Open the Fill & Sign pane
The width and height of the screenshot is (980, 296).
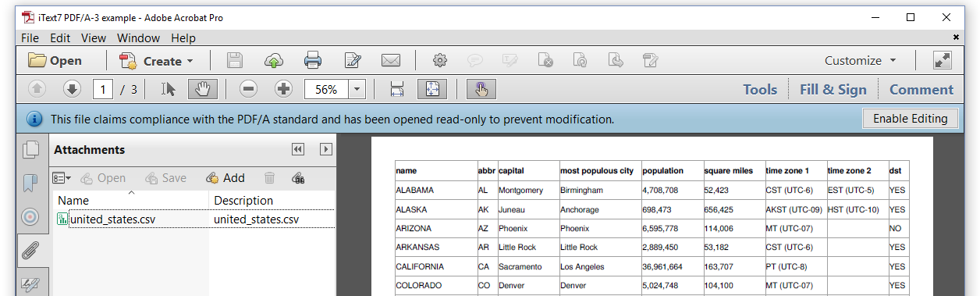tap(833, 89)
